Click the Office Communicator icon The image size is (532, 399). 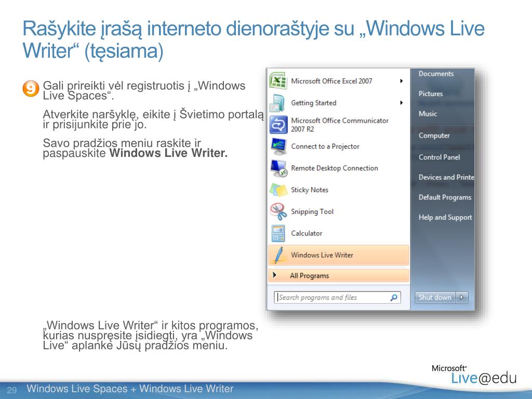click(278, 125)
